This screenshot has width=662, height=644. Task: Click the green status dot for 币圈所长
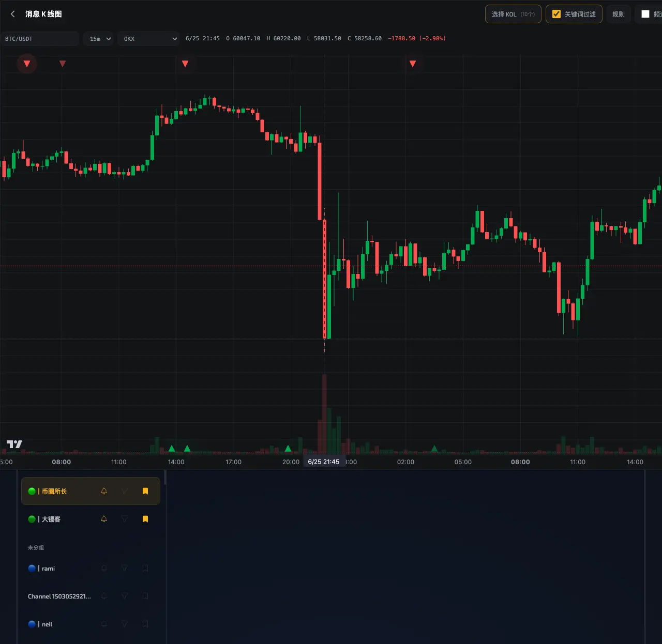click(x=32, y=491)
